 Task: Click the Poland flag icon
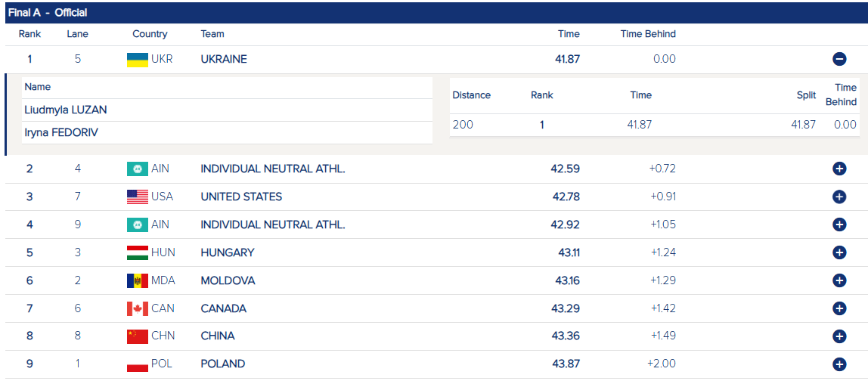(137, 364)
